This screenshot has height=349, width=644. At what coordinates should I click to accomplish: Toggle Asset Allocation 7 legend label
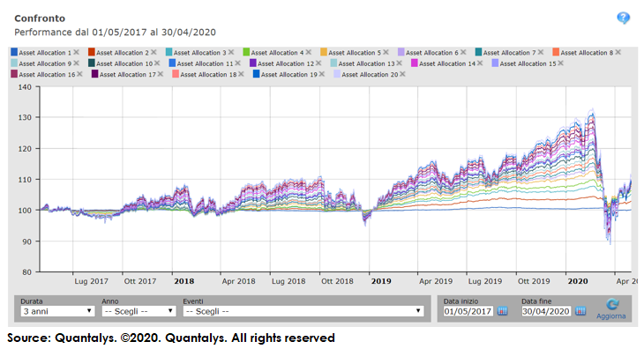point(510,53)
